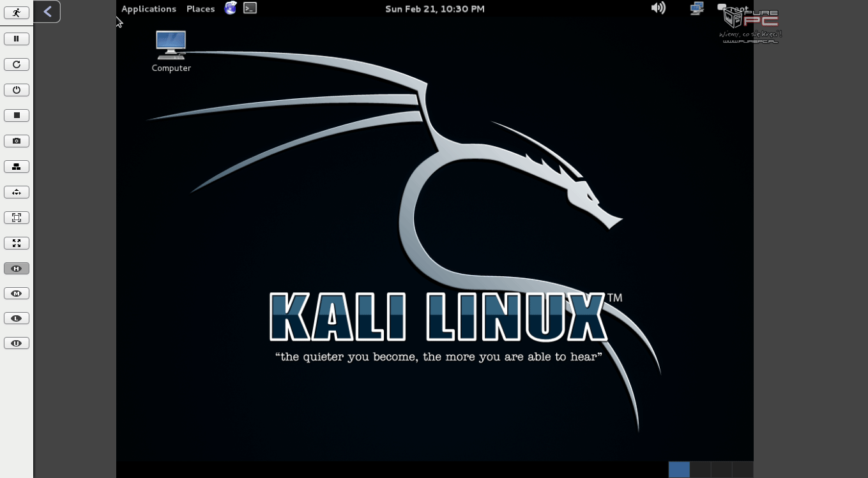This screenshot has width=868, height=478.
Task: Switch to the third workspace in the switcher
Action: [722, 470]
